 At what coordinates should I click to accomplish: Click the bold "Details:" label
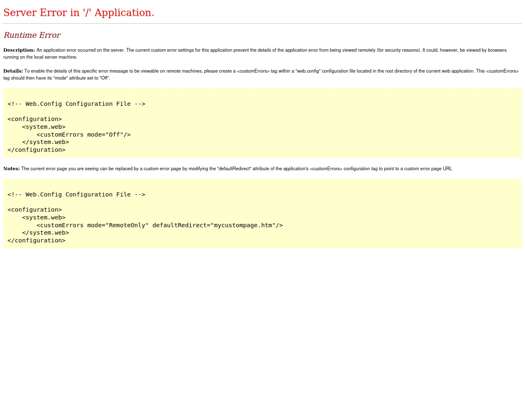point(13,71)
